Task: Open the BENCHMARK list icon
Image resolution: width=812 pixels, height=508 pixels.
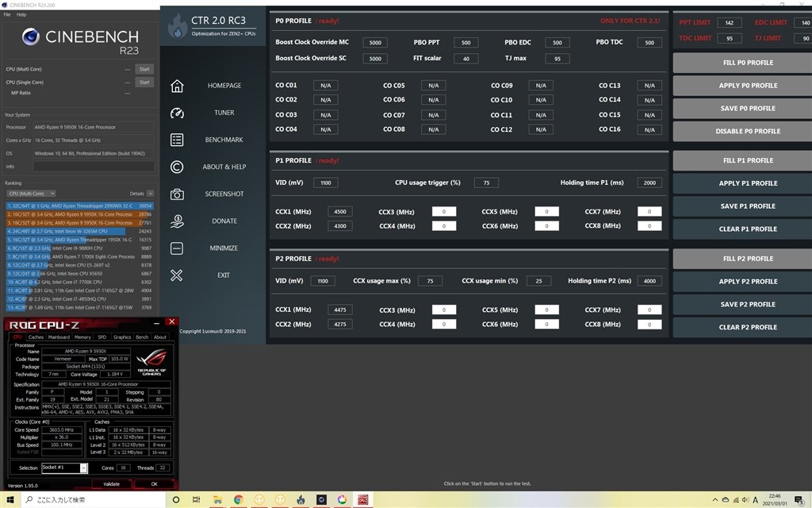Action: pos(177,140)
